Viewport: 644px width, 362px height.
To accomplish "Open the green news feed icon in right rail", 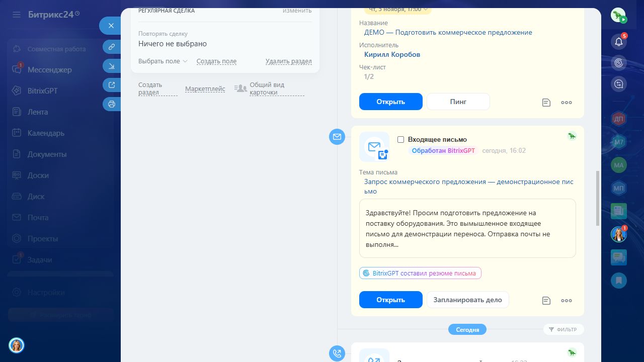I will [x=619, y=211].
